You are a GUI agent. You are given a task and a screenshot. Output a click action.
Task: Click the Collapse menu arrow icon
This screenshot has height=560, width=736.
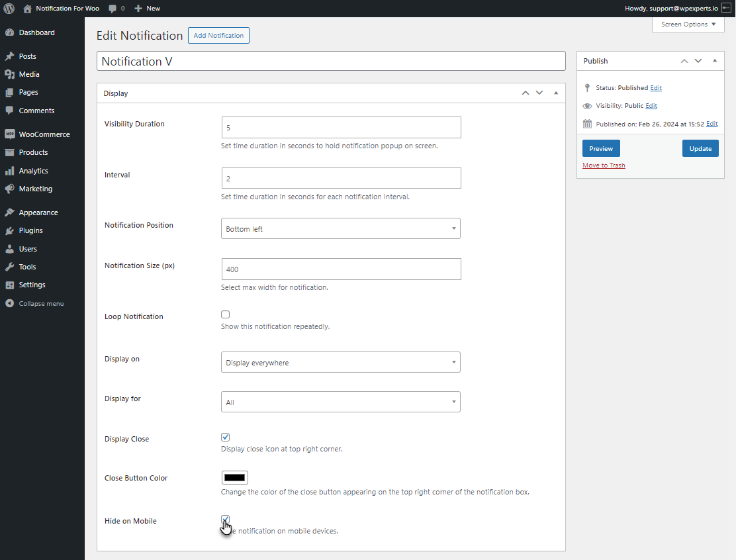(x=9, y=303)
